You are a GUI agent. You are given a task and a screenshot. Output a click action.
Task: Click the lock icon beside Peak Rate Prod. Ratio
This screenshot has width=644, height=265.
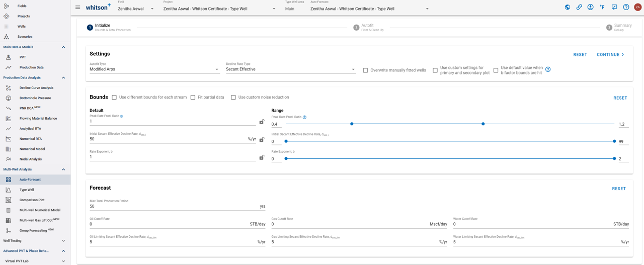pyautogui.click(x=262, y=122)
